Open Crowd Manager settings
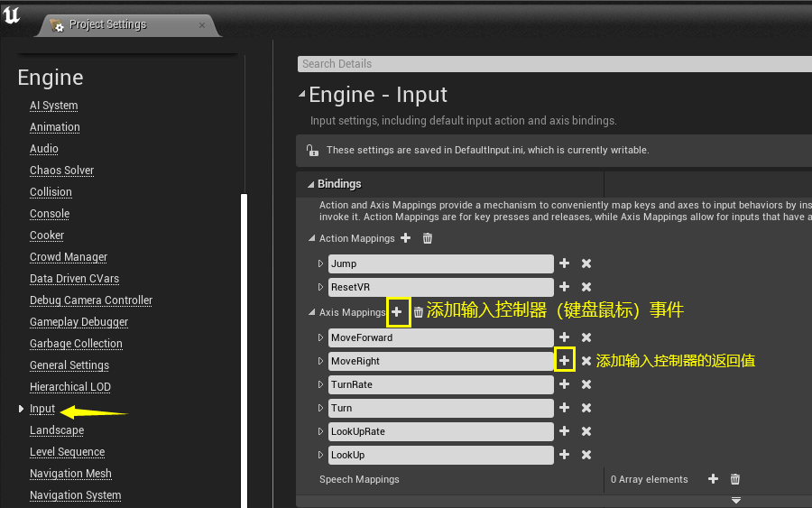Image resolution: width=812 pixels, height=508 pixels. [x=69, y=257]
